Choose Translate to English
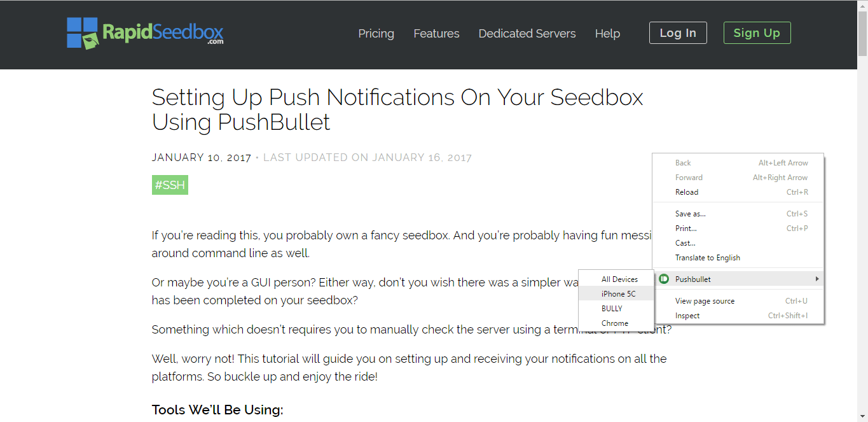Viewport: 868px width, 422px height. 738,258
